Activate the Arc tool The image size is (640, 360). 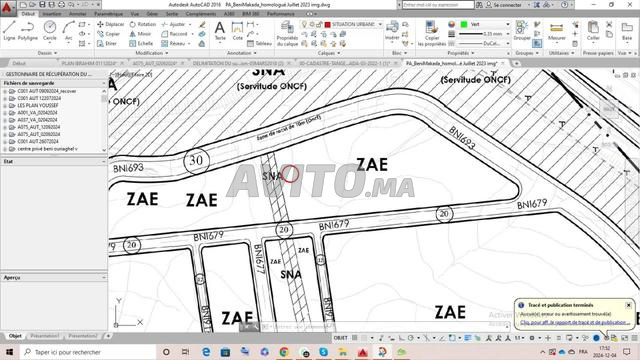(x=69, y=31)
